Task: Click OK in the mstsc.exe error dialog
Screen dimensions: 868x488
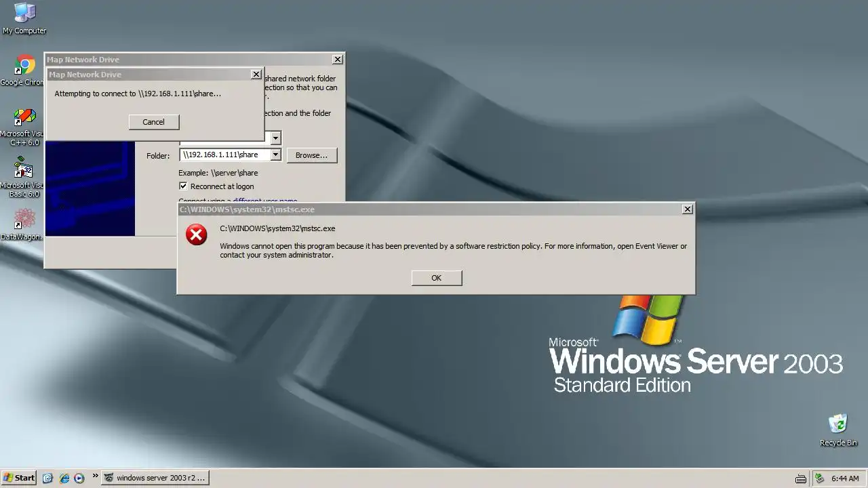Action: 437,278
